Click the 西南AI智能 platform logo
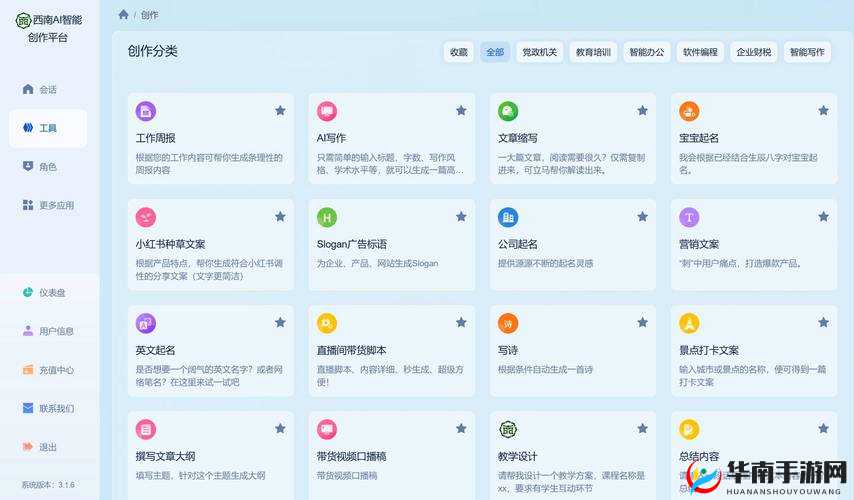Screen dimensions: 854x500 click(23, 21)
